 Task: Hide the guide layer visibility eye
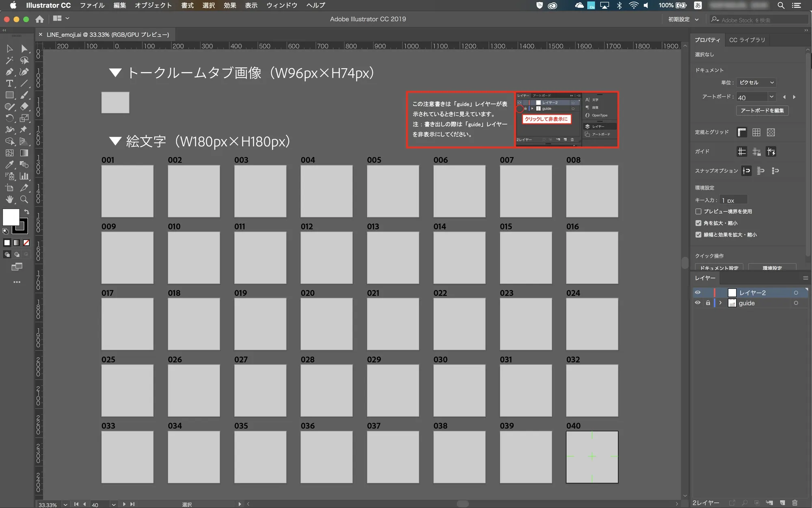click(x=698, y=303)
